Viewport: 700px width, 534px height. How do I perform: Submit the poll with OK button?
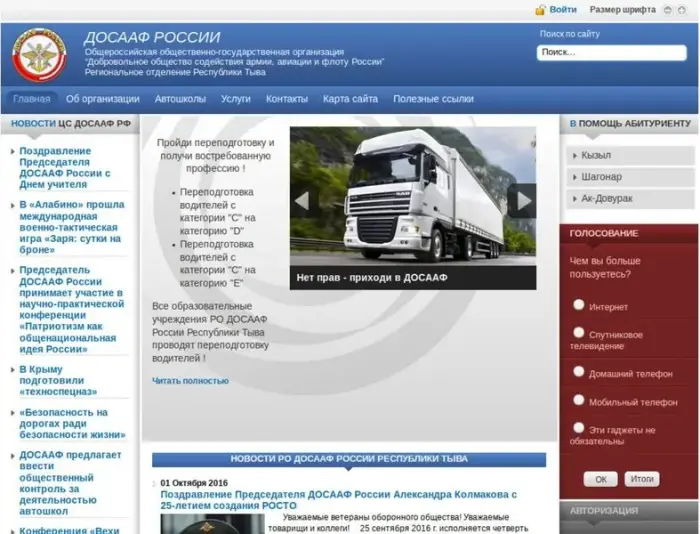(x=600, y=479)
